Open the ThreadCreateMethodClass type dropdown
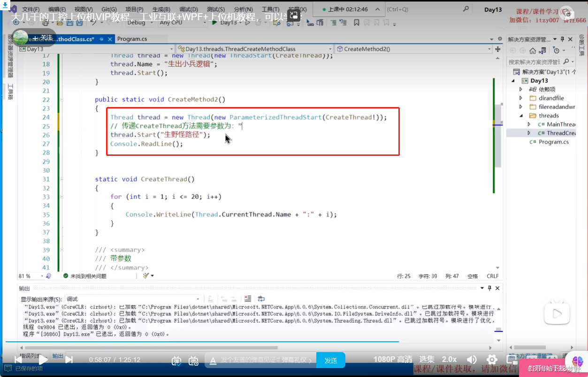This screenshot has width=588, height=377. [254, 49]
